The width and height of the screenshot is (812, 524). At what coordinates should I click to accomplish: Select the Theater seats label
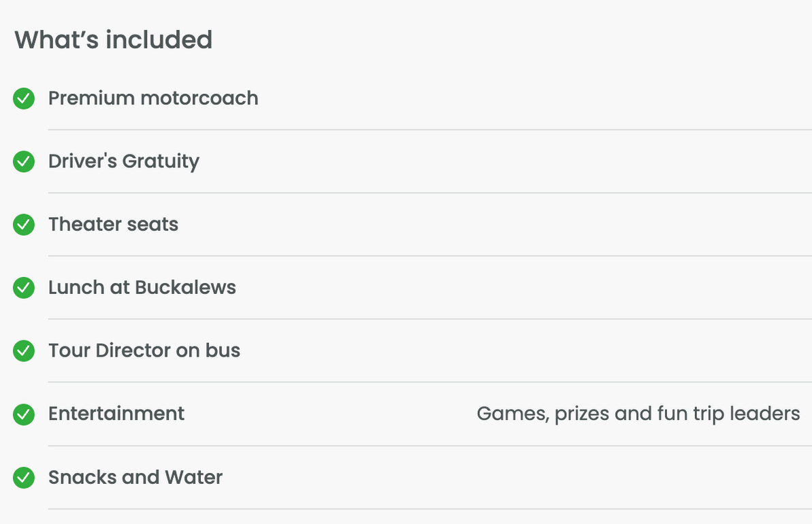click(x=114, y=225)
